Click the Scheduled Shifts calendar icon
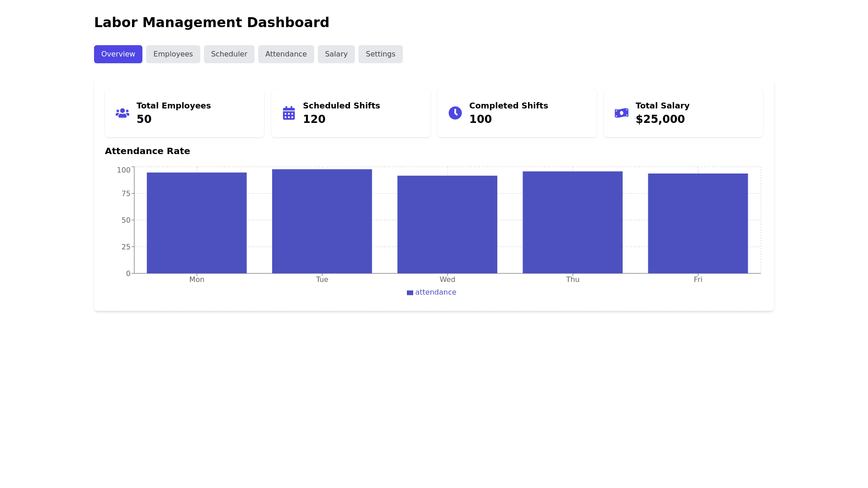Screen dimensions: 868x488 point(288,113)
